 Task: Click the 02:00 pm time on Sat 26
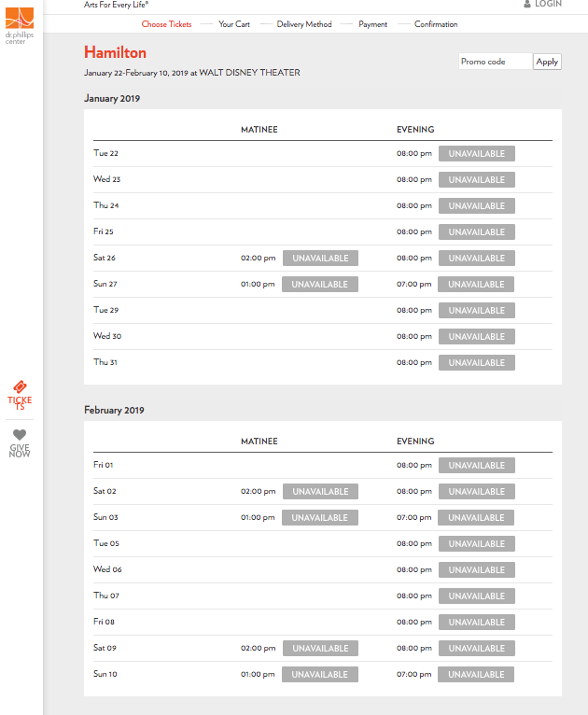click(x=259, y=259)
